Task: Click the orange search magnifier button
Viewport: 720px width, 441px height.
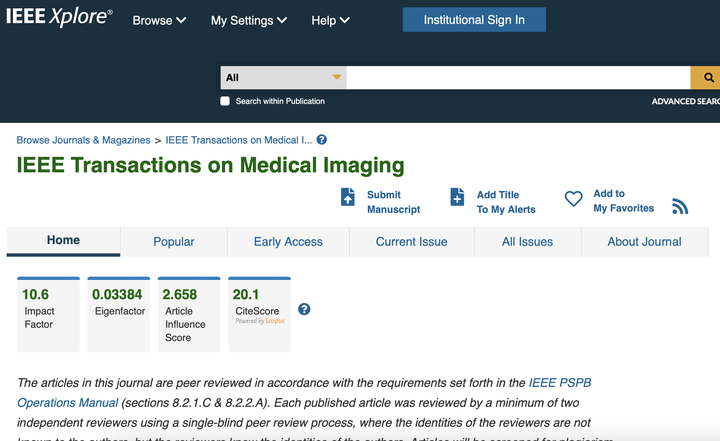Action: pos(707,78)
